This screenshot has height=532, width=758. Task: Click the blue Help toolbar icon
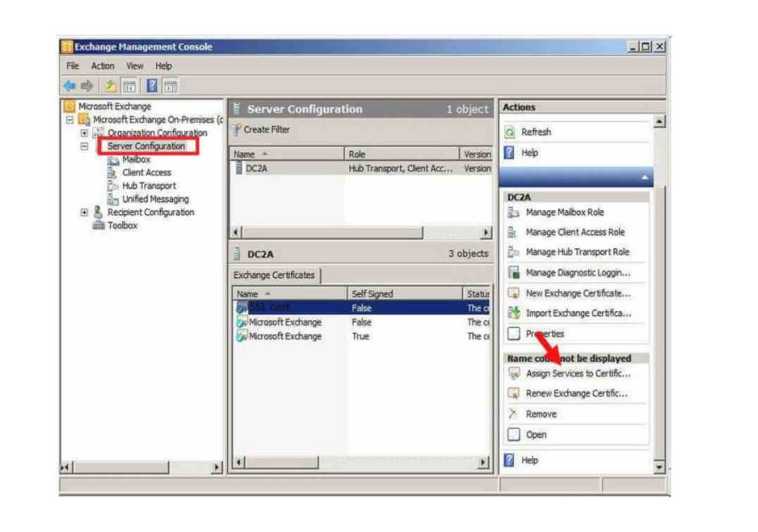click(152, 86)
